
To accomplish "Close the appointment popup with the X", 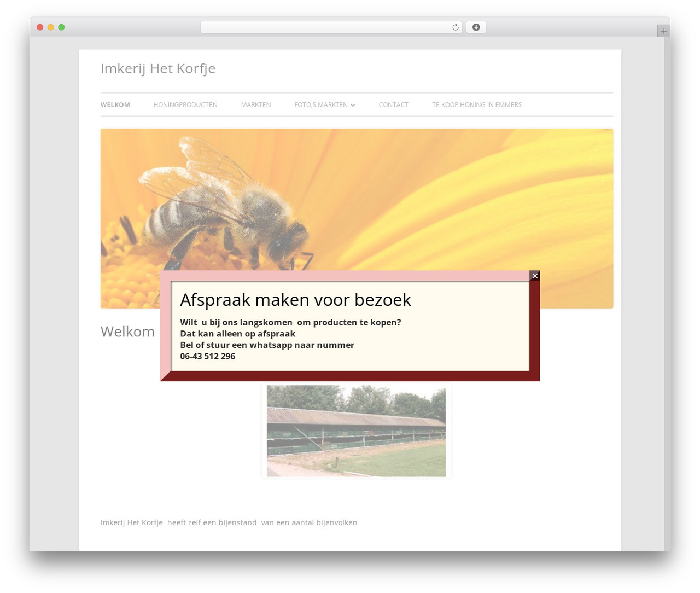I will pyautogui.click(x=535, y=276).
